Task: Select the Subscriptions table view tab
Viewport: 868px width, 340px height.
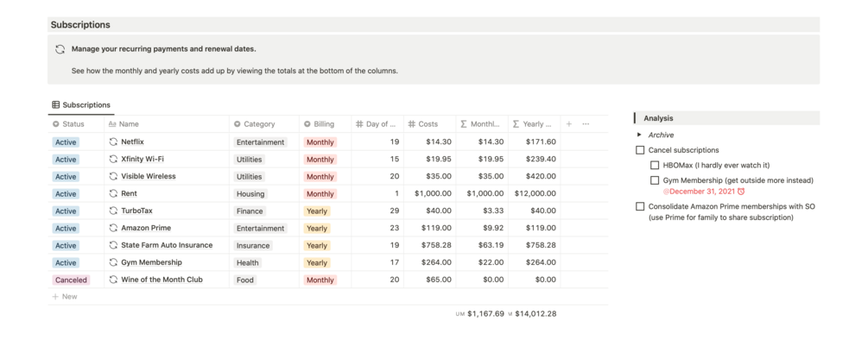Action: point(81,104)
